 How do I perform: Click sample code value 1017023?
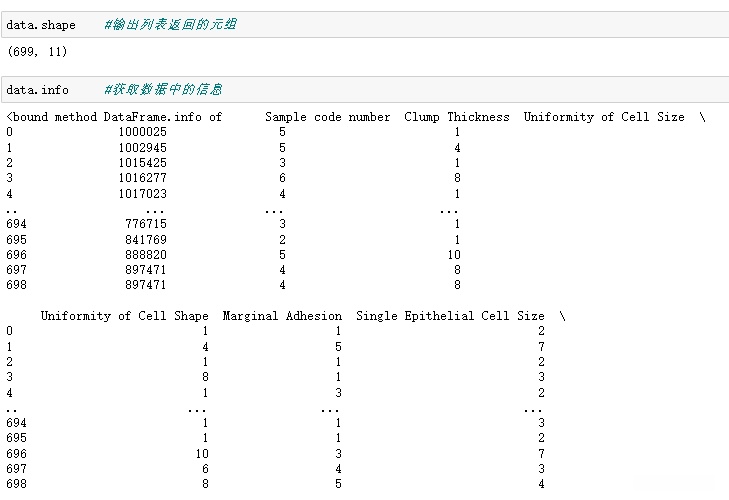[142, 194]
